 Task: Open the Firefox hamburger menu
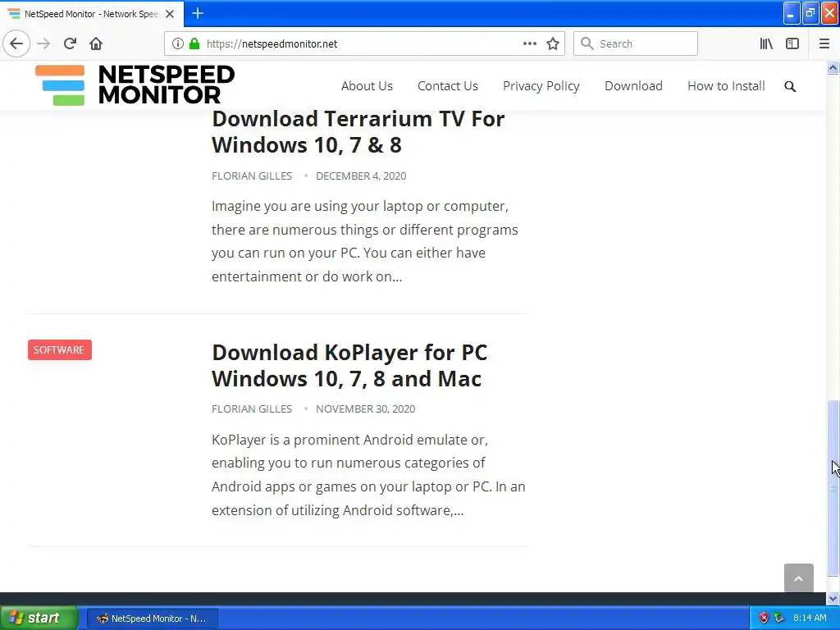tap(824, 43)
